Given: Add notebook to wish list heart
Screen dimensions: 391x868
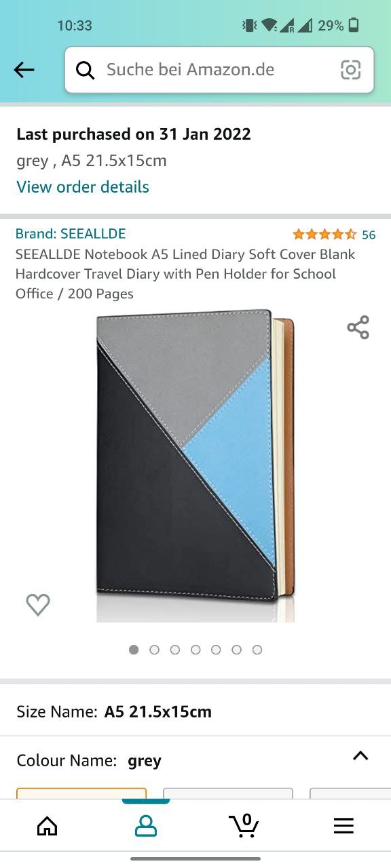Looking at the screenshot, I should [x=38, y=604].
